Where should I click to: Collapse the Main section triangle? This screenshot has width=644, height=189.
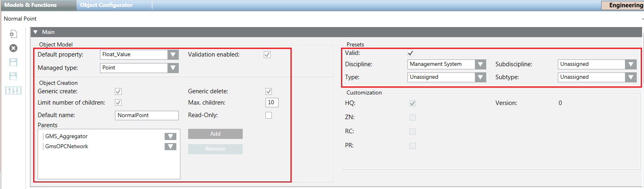36,32
